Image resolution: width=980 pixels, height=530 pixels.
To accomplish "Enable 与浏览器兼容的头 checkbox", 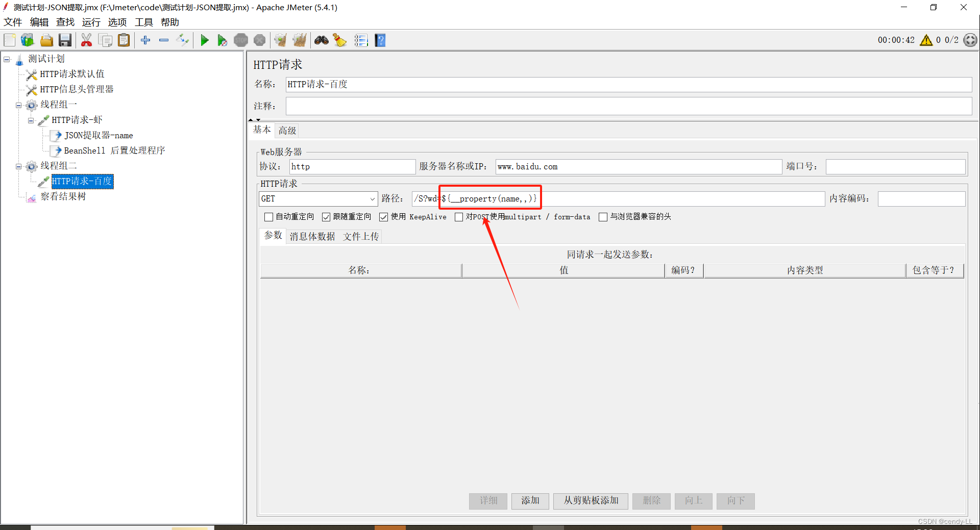I will pos(603,217).
